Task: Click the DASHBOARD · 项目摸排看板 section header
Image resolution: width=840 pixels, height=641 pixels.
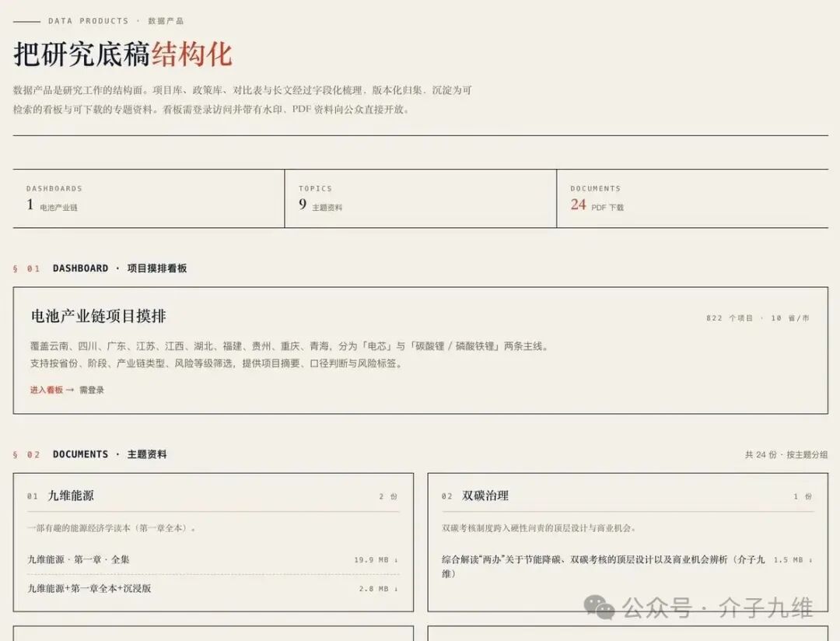Action: coord(120,268)
